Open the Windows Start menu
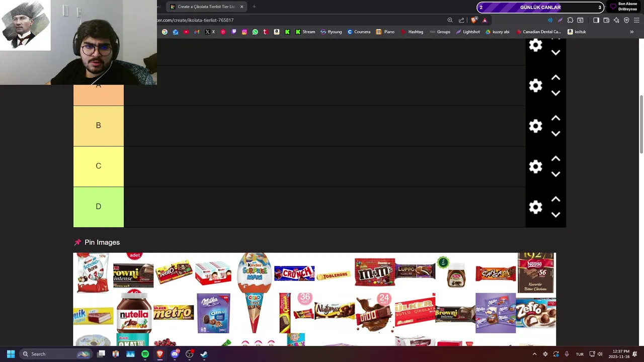644x362 pixels. coord(11,354)
